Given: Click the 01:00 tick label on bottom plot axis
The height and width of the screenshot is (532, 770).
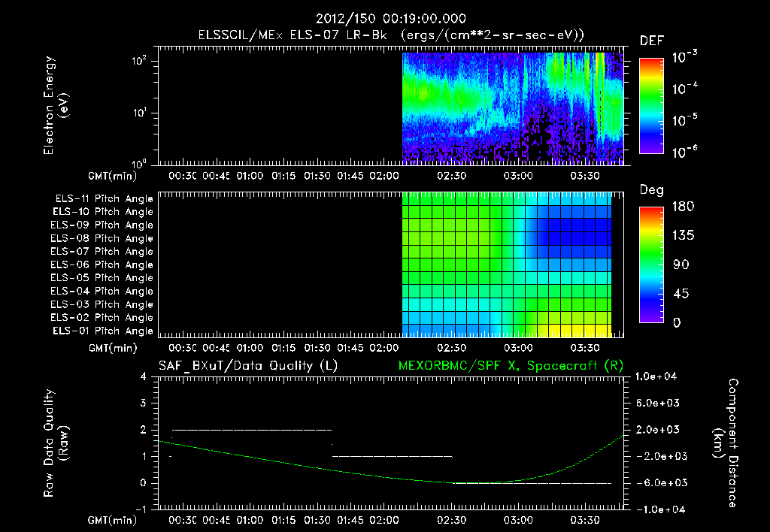Looking at the screenshot, I should [250, 520].
